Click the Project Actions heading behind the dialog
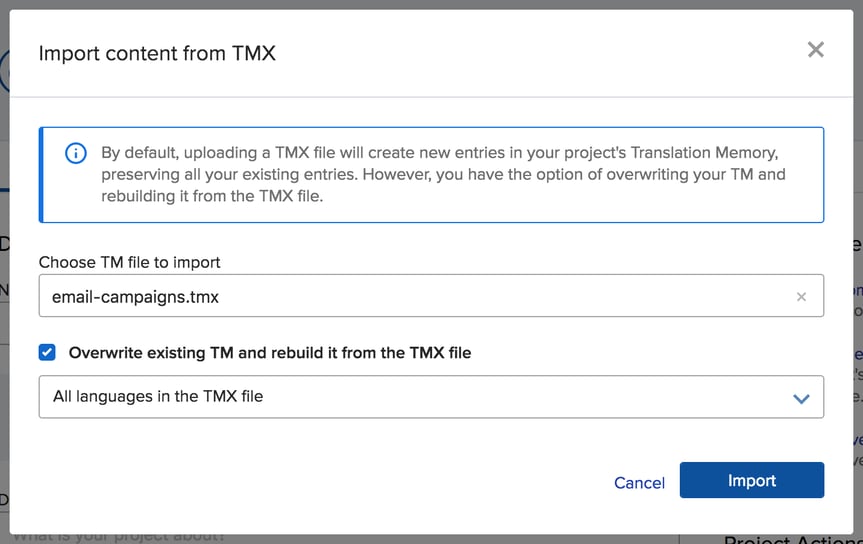Viewport: 863px width, 544px height. (x=790, y=540)
